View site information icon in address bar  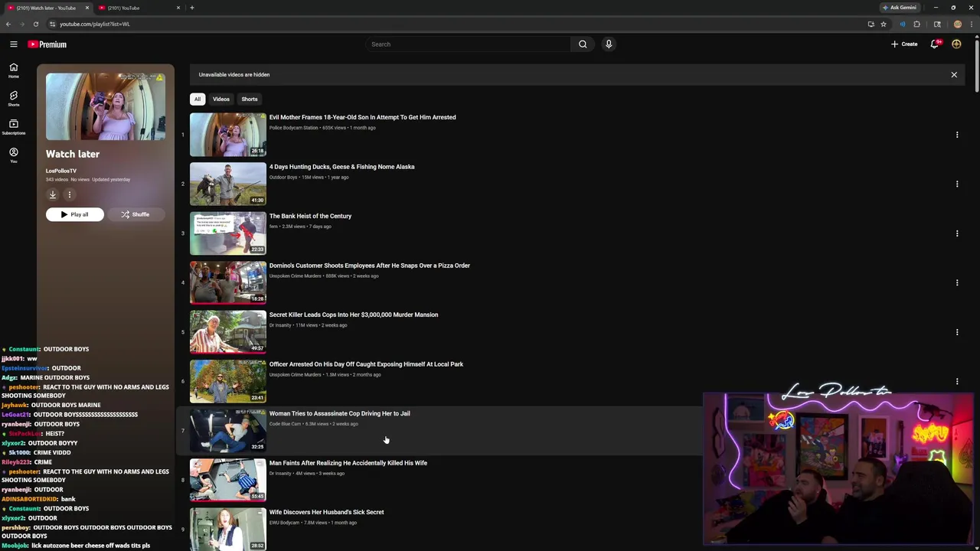pyautogui.click(x=53, y=24)
